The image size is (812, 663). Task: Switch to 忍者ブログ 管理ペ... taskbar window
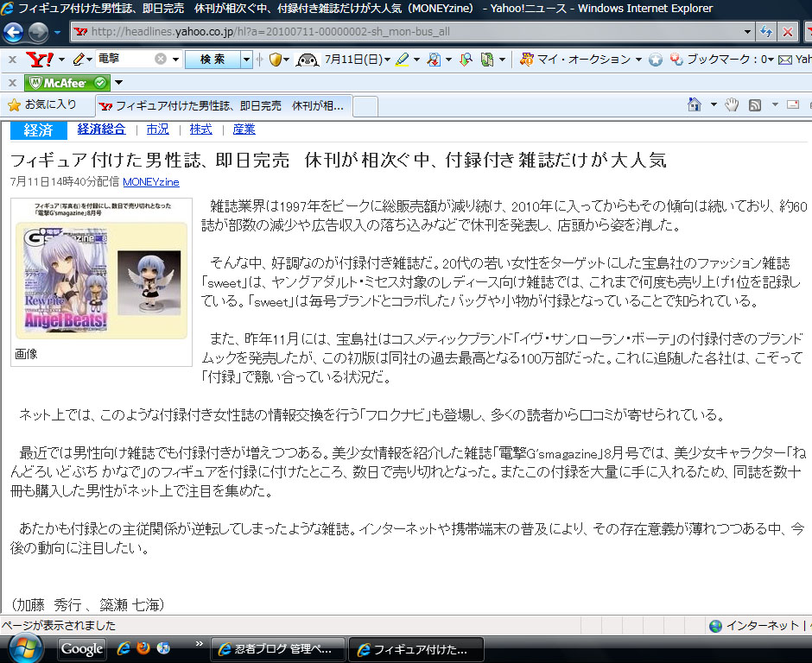(278, 649)
